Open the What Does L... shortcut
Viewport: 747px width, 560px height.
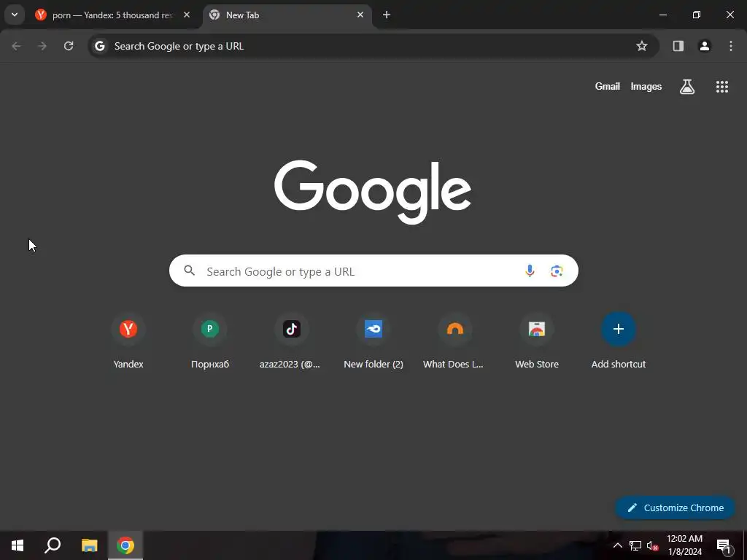click(455, 340)
